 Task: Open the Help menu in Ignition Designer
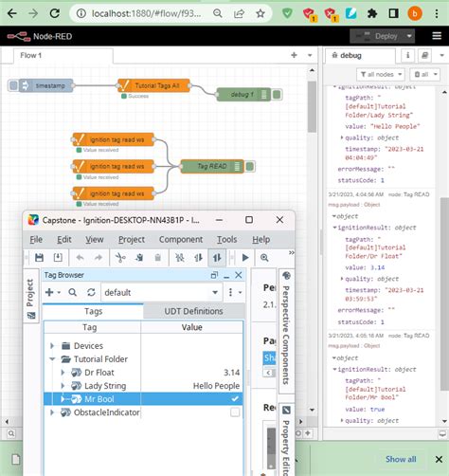pos(260,240)
